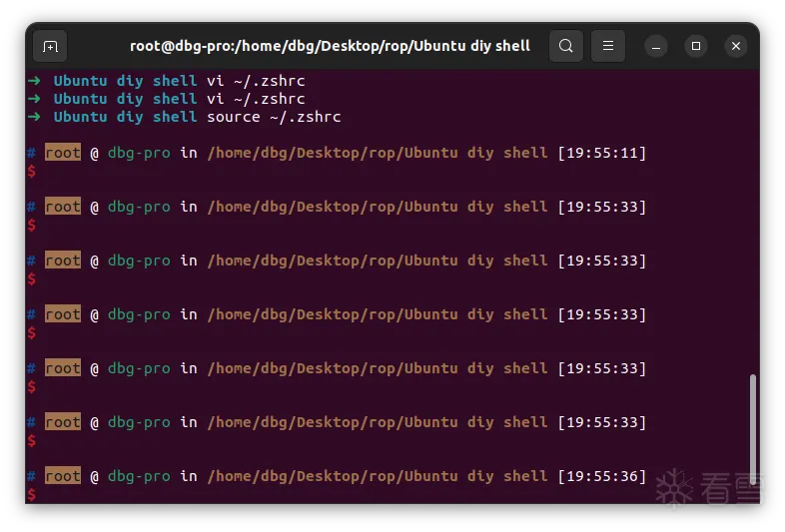Maximize the terminal window
This screenshot has width=785, height=532.
696,47
